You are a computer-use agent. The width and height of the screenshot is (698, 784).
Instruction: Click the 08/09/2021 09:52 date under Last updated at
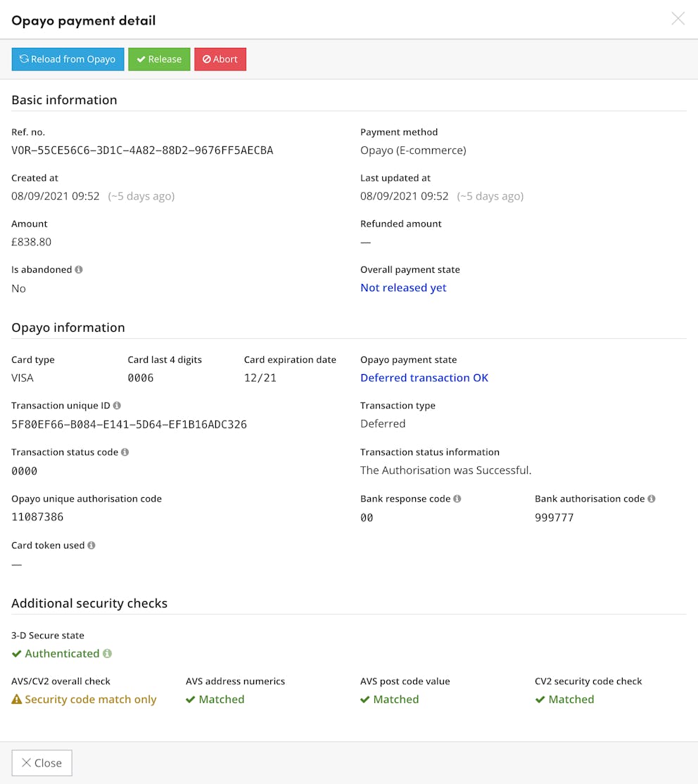click(x=405, y=196)
